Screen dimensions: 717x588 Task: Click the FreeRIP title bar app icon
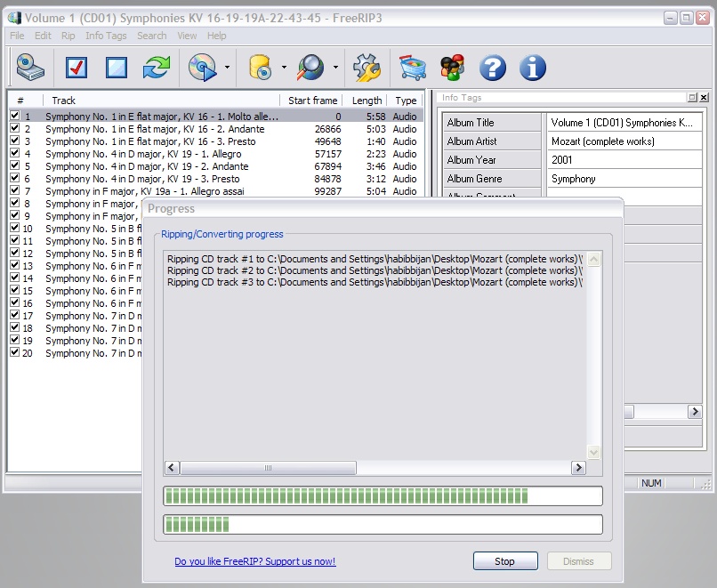point(14,18)
